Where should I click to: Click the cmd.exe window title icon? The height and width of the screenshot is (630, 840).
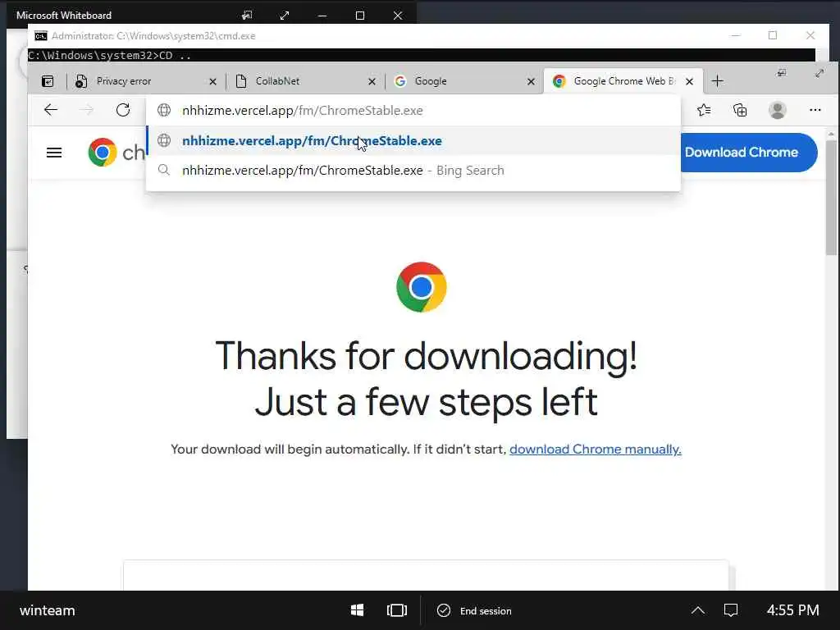pos(41,36)
